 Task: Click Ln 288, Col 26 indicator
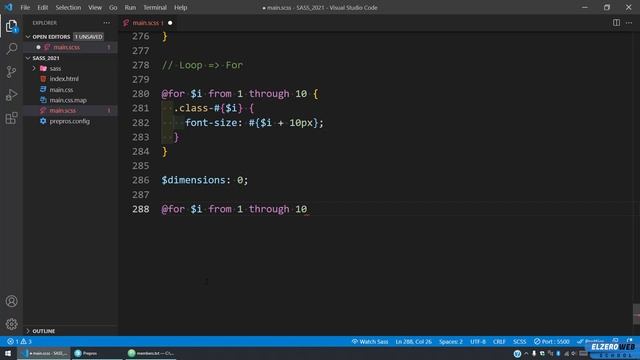click(x=413, y=342)
